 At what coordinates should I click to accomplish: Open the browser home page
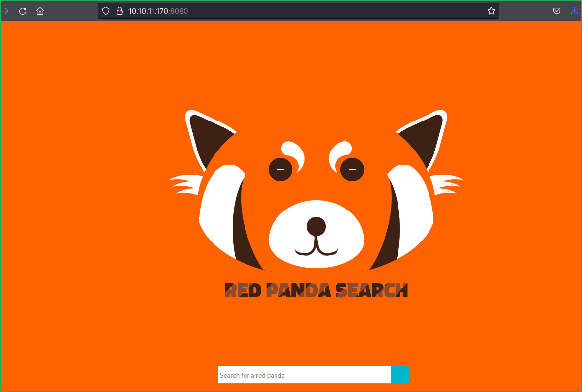40,11
